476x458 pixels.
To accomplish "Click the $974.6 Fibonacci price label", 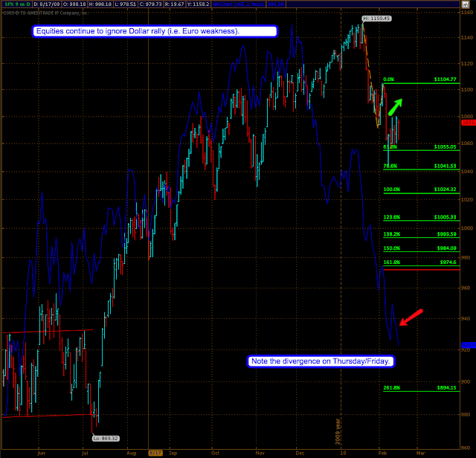I will point(448,262).
